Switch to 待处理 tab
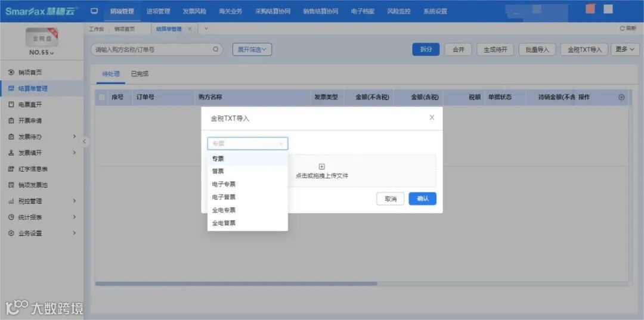Image resolution: width=644 pixels, height=320 pixels. [111, 74]
